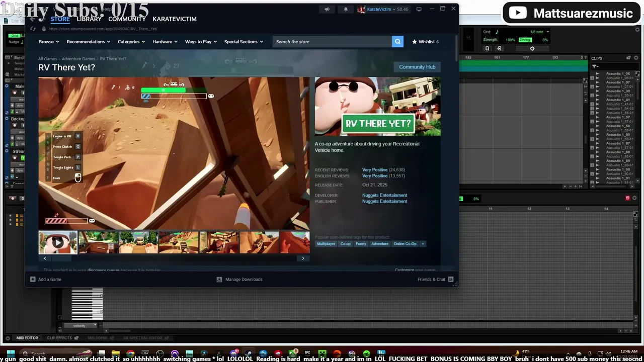Click the Steam page URL address bar
The height and width of the screenshot is (362, 644).
coord(103,29)
